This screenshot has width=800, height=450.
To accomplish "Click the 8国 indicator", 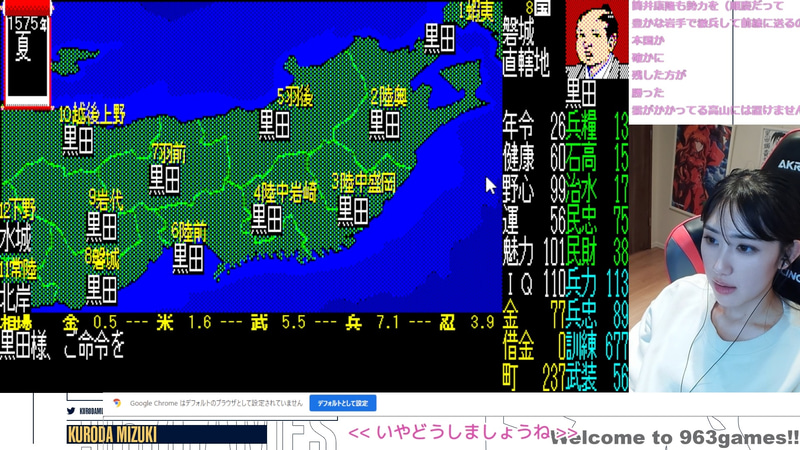I will (x=538, y=8).
